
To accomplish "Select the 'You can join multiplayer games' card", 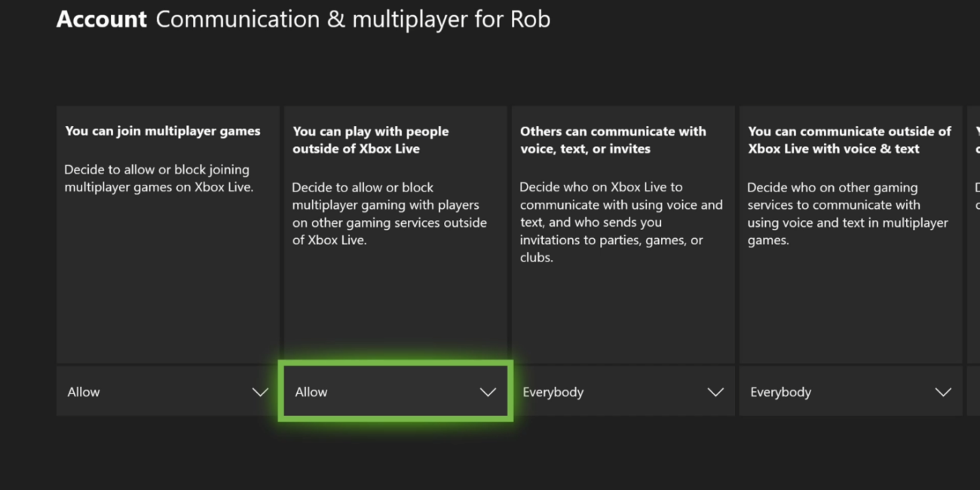I will pos(167,234).
